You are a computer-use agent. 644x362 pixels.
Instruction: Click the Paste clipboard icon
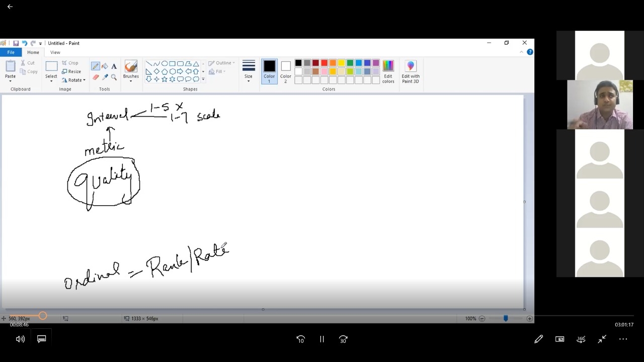[10, 66]
